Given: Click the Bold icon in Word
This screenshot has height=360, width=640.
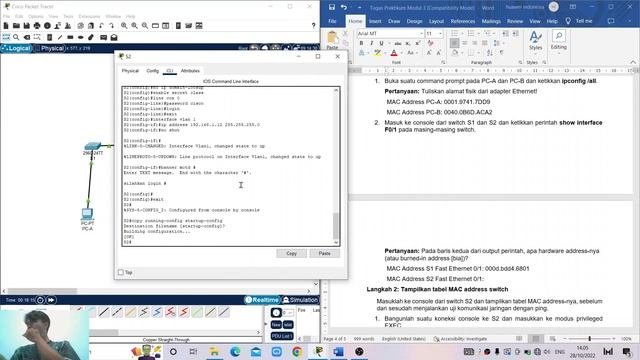Looking at the screenshot, I should (x=361, y=43).
